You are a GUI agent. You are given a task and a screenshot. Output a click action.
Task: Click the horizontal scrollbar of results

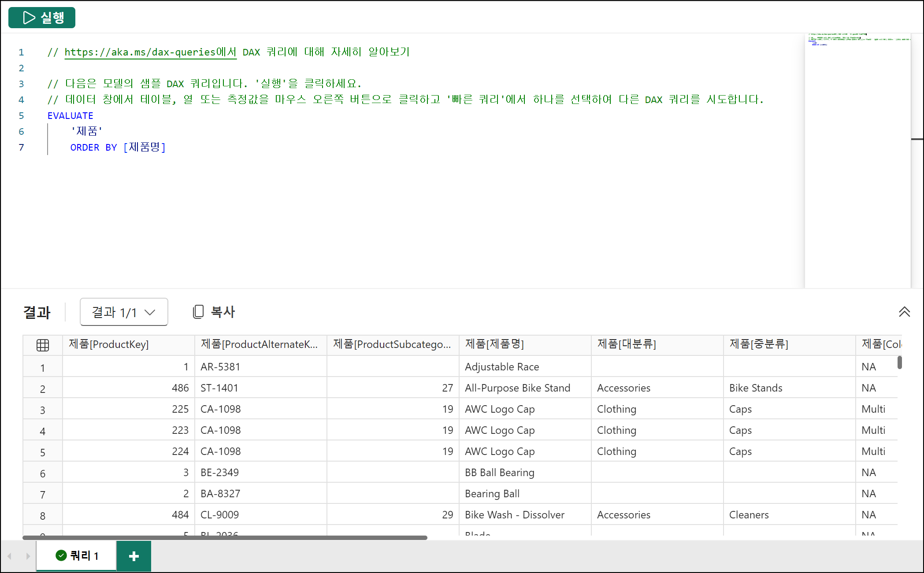click(225, 537)
